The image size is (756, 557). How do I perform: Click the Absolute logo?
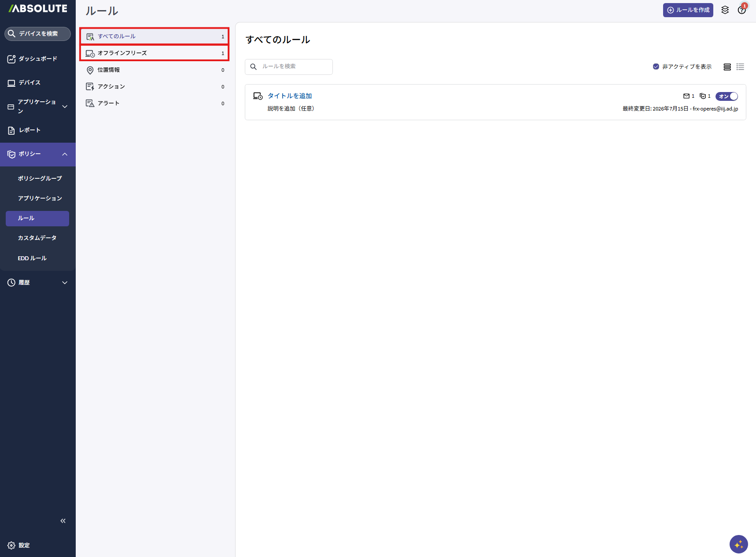(38, 8)
